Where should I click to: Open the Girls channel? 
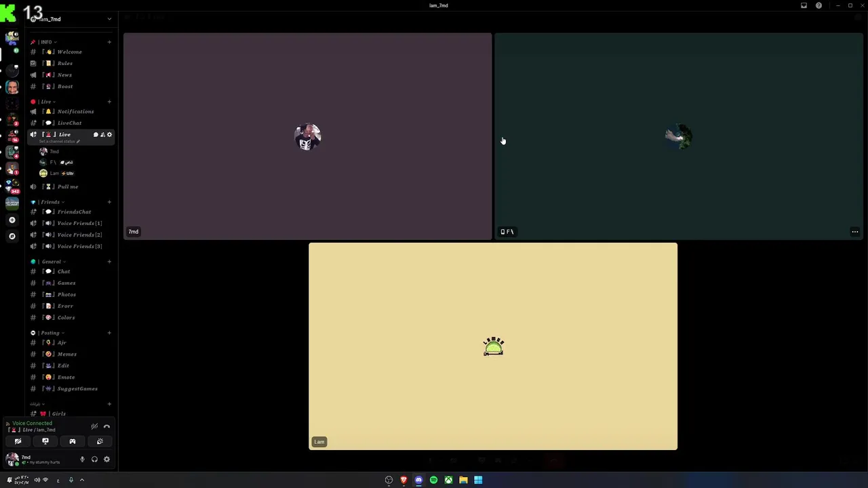(x=71, y=414)
